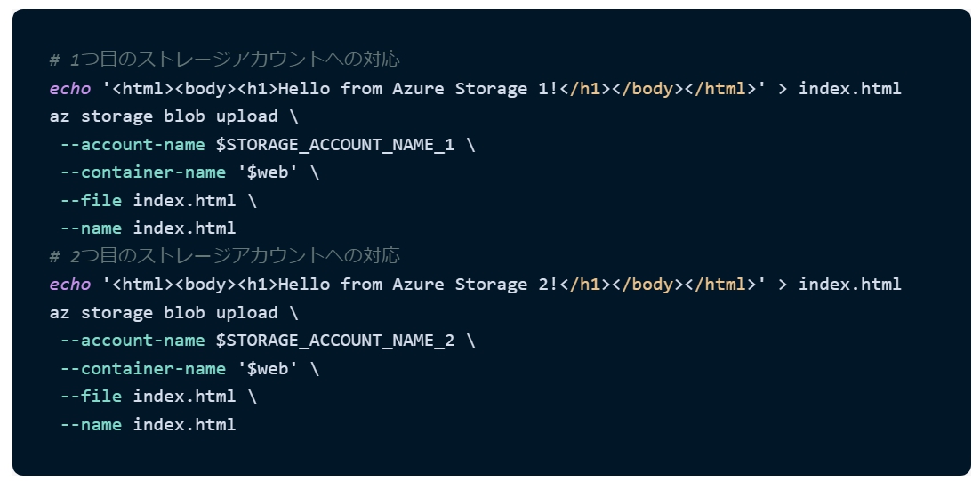Click --account-name flag before $STORAGE_ACCOUNT_NAME_2

133,341
